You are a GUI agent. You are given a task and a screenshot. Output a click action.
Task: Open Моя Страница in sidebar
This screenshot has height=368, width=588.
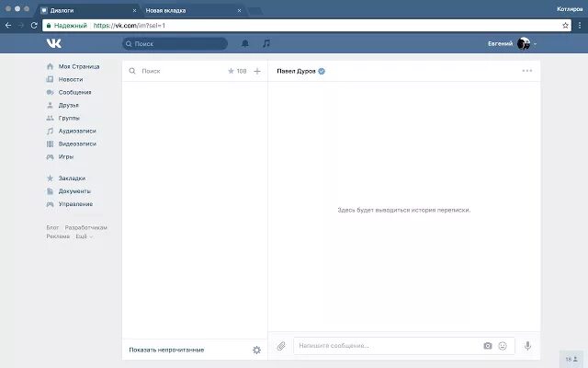[x=79, y=66]
